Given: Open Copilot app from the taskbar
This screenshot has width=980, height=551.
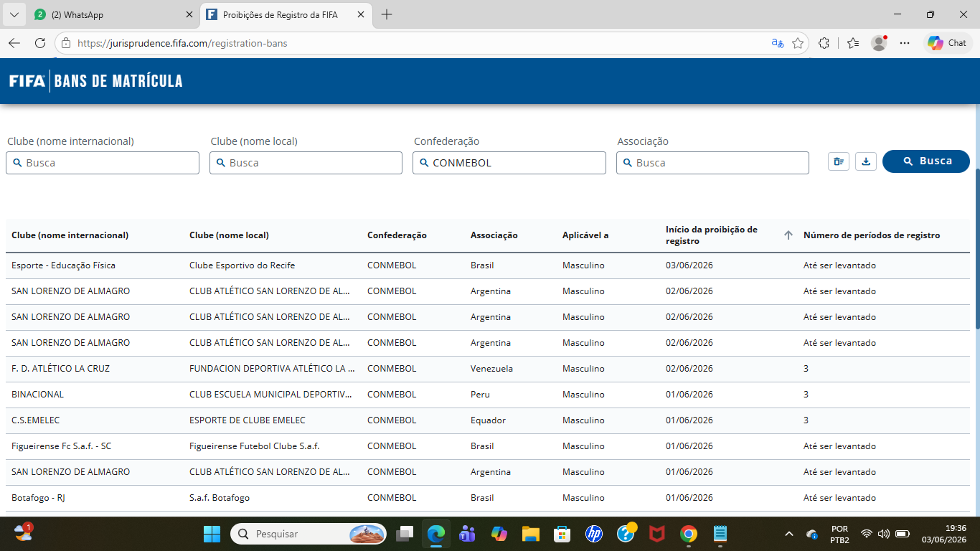Looking at the screenshot, I should [x=499, y=534].
